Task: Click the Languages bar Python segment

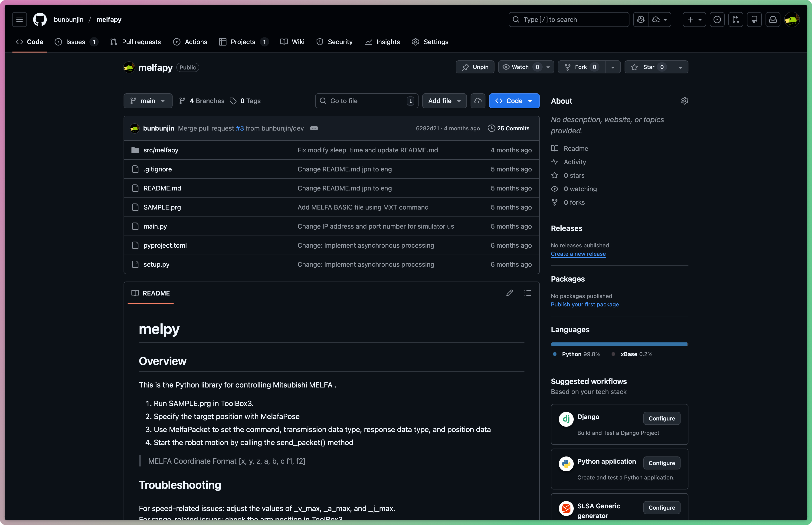Action: pos(619,344)
